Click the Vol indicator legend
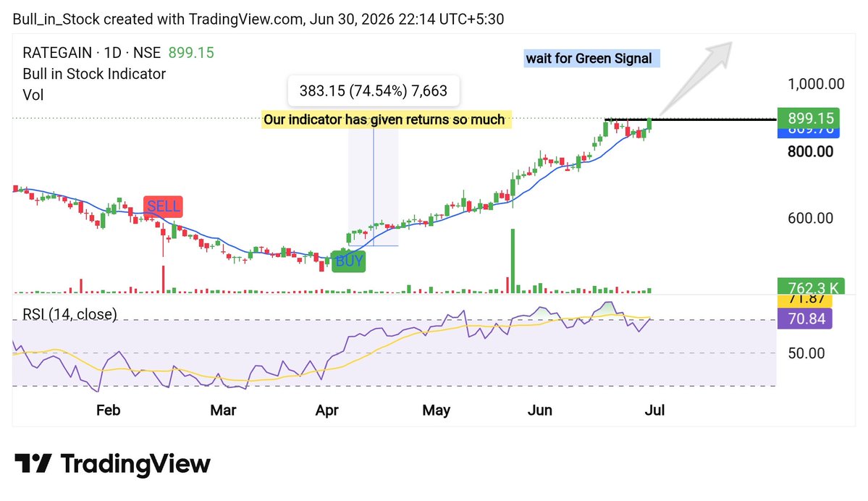The width and height of the screenshot is (868, 501). [33, 95]
